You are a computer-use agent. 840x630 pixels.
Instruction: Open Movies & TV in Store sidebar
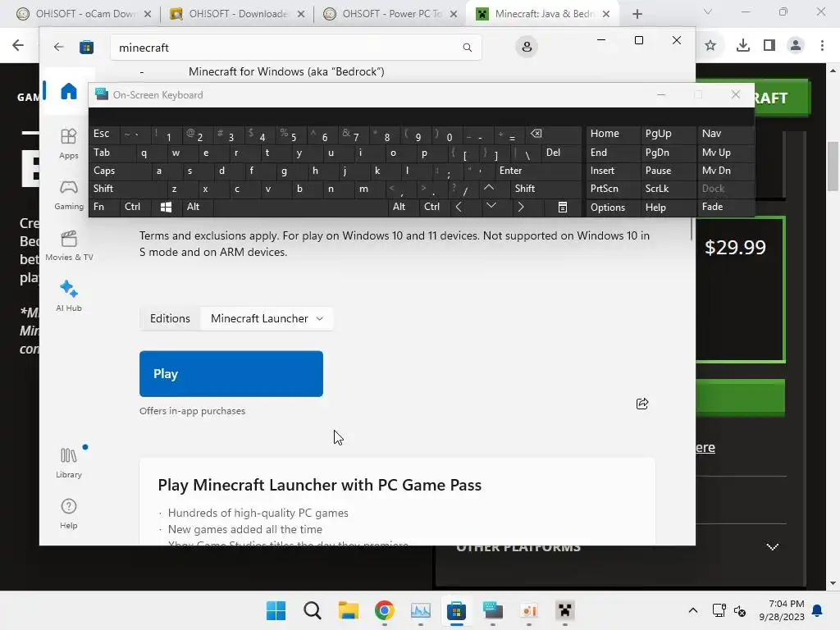point(69,245)
